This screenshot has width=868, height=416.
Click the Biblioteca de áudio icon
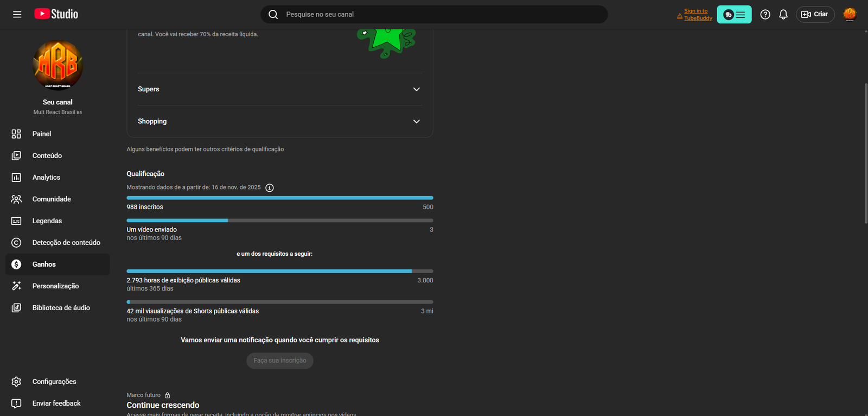(16, 308)
